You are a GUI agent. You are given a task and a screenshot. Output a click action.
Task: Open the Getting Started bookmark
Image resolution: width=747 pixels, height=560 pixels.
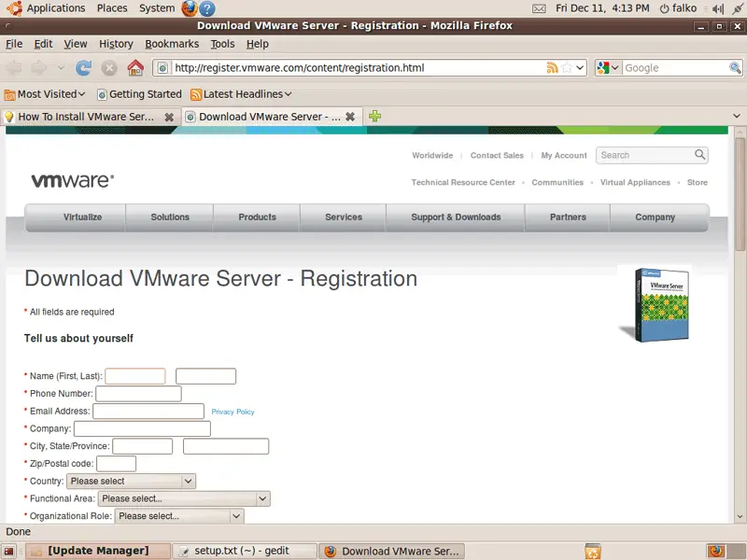click(139, 94)
